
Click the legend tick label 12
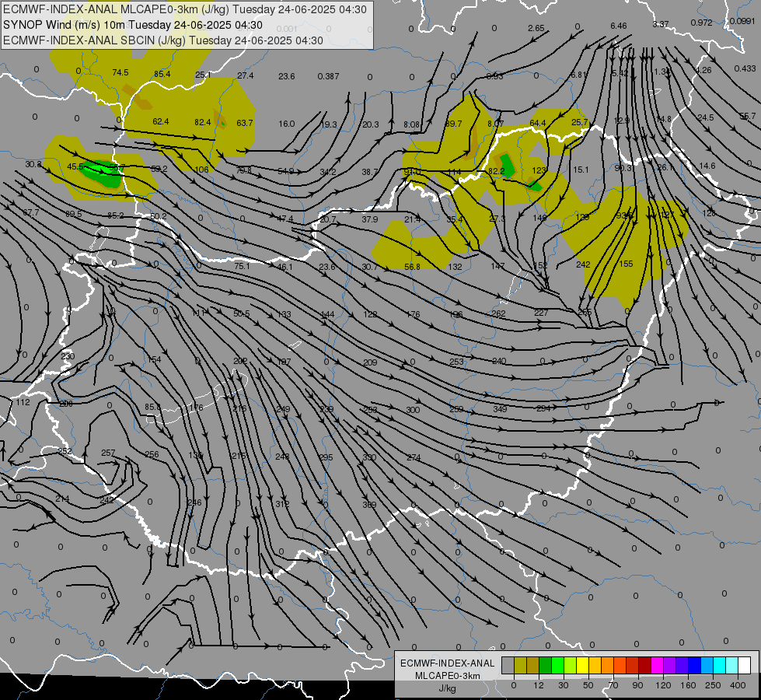[538, 685]
